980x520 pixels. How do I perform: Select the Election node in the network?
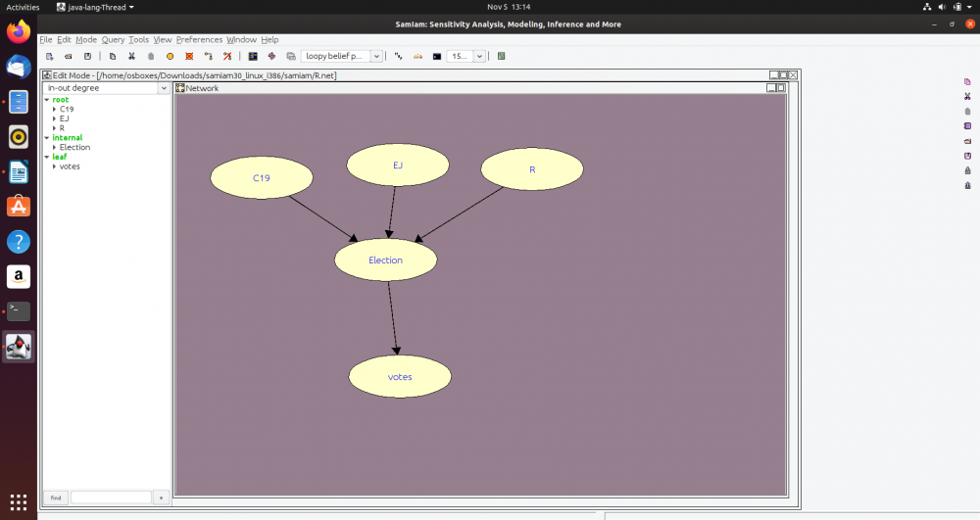point(385,260)
